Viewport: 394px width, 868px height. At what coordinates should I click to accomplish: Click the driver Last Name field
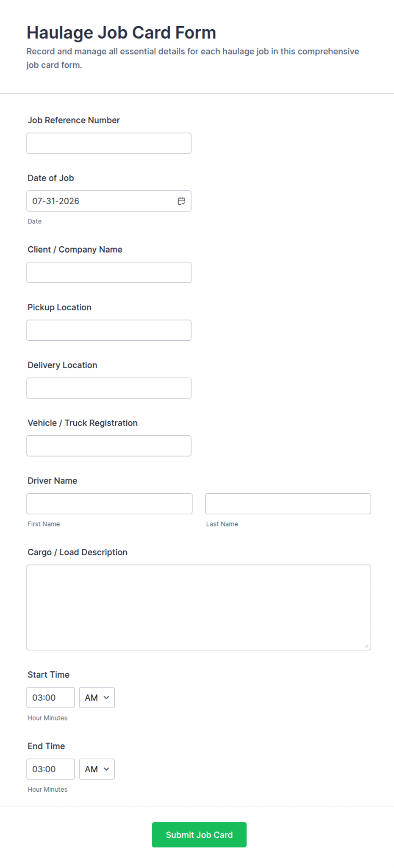[x=288, y=504]
